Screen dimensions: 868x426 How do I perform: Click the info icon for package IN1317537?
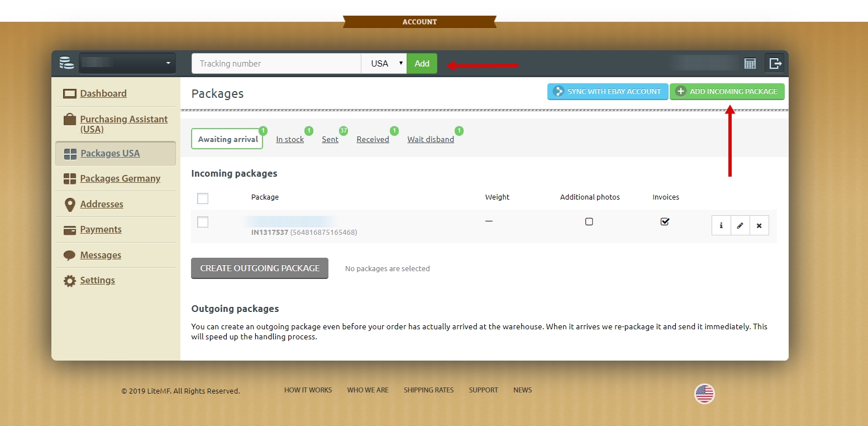tap(721, 225)
